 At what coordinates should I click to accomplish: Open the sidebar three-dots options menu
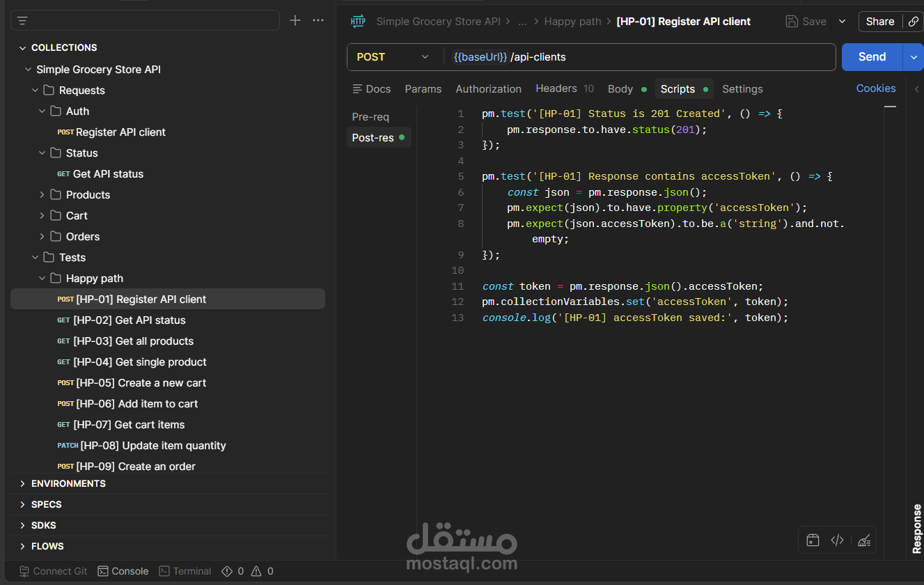tap(318, 20)
